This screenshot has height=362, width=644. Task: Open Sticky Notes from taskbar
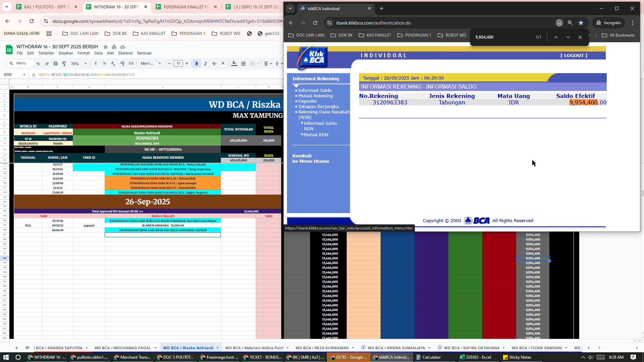(517, 357)
